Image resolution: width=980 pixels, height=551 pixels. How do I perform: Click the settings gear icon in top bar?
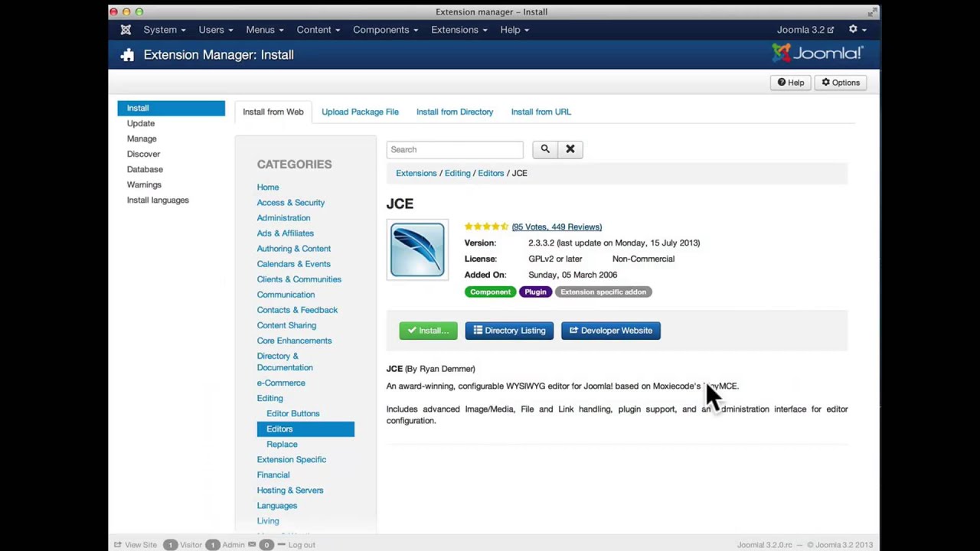[x=853, y=29]
